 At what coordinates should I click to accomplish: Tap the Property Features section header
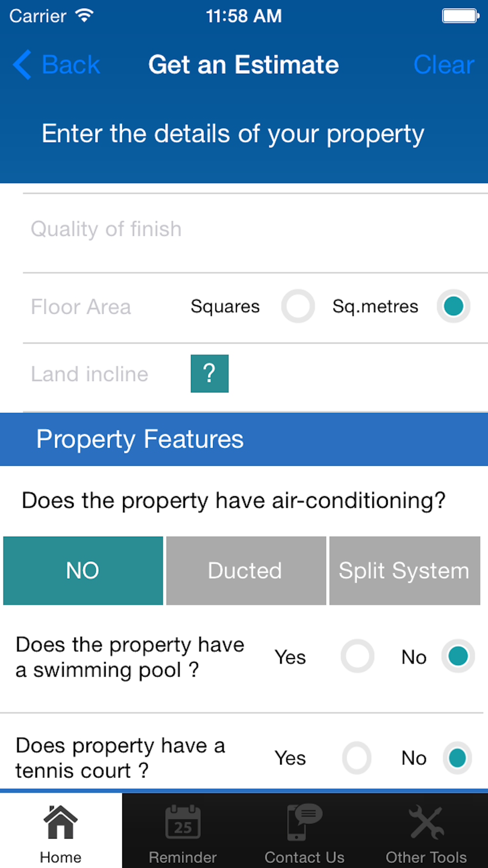tap(244, 439)
